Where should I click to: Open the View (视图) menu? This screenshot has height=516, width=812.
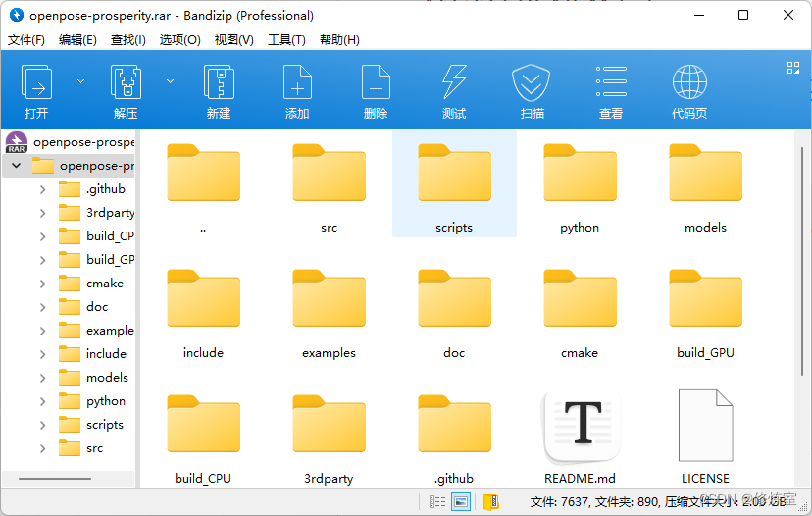point(234,40)
